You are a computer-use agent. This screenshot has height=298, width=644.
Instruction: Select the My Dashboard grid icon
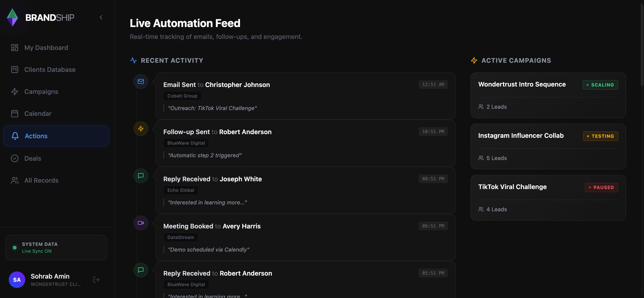14,47
